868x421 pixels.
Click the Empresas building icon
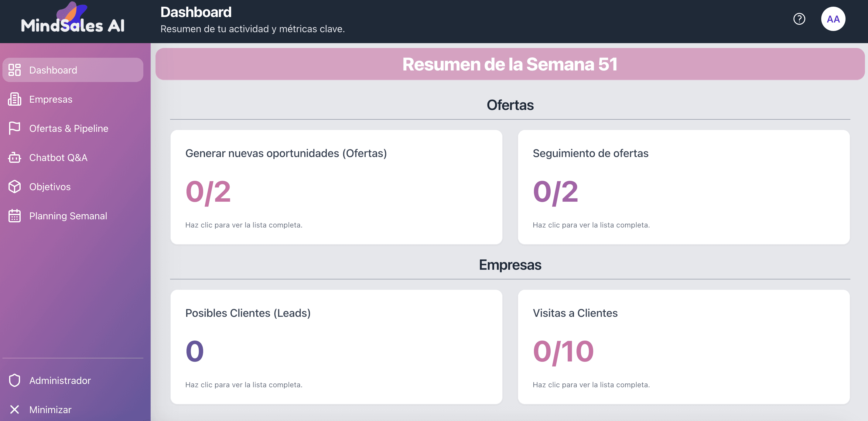pos(15,99)
